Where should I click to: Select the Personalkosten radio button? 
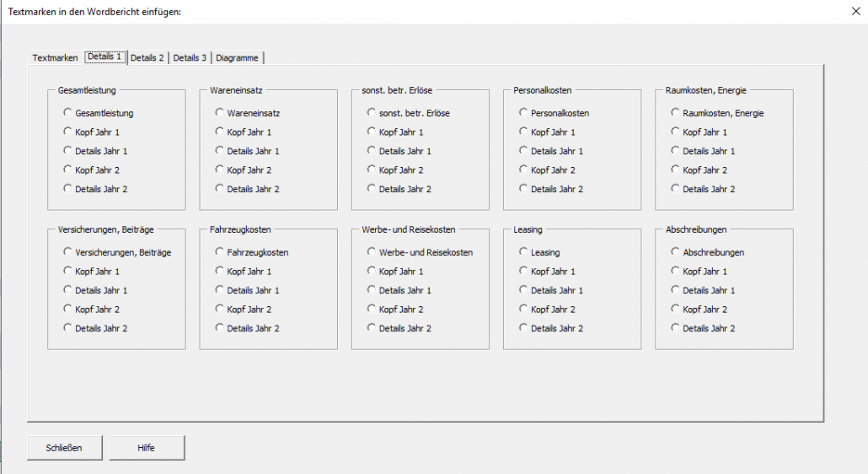coord(555,113)
